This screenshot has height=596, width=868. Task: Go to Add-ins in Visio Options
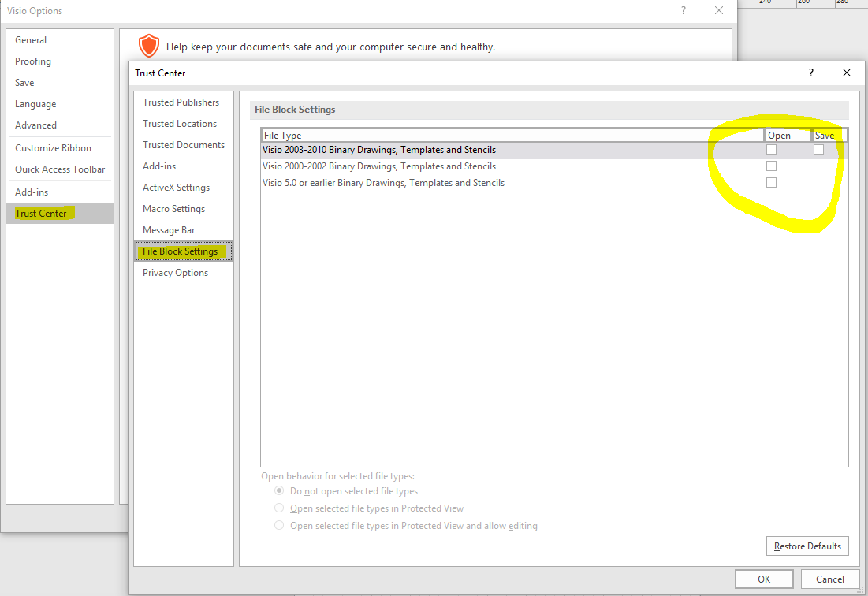point(60,192)
